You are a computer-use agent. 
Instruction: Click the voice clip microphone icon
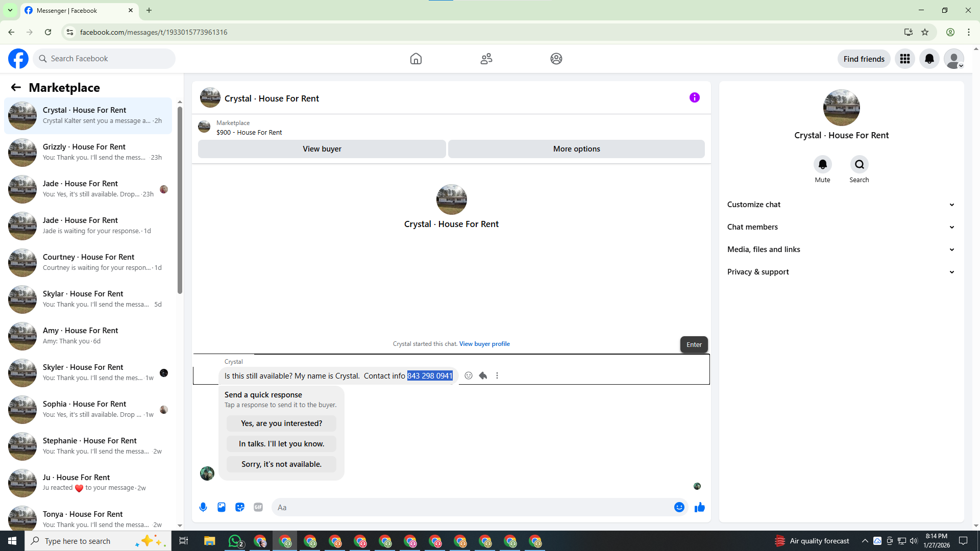[x=203, y=507]
